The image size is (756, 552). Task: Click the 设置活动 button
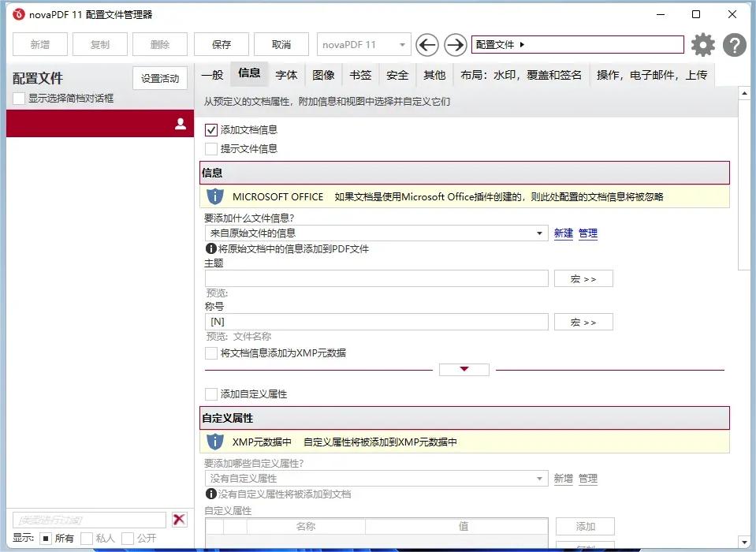(x=160, y=78)
